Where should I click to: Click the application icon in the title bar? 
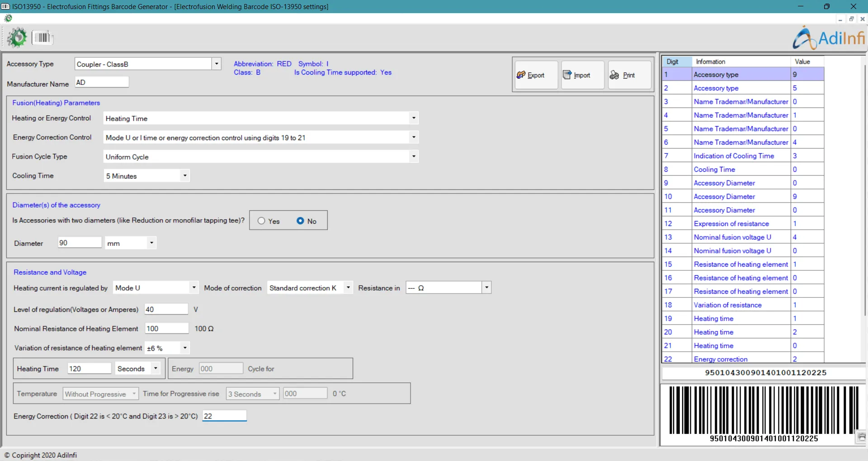pyautogui.click(x=5, y=6)
